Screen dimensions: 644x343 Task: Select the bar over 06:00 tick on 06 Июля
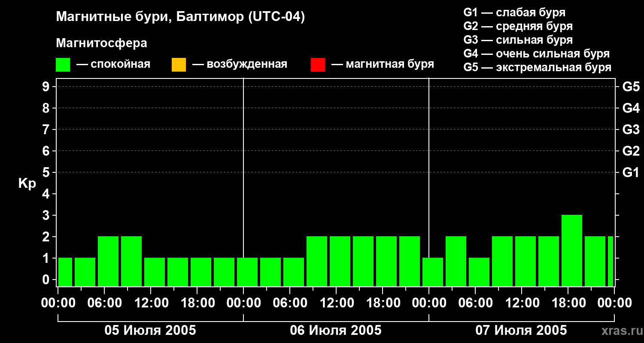click(294, 272)
